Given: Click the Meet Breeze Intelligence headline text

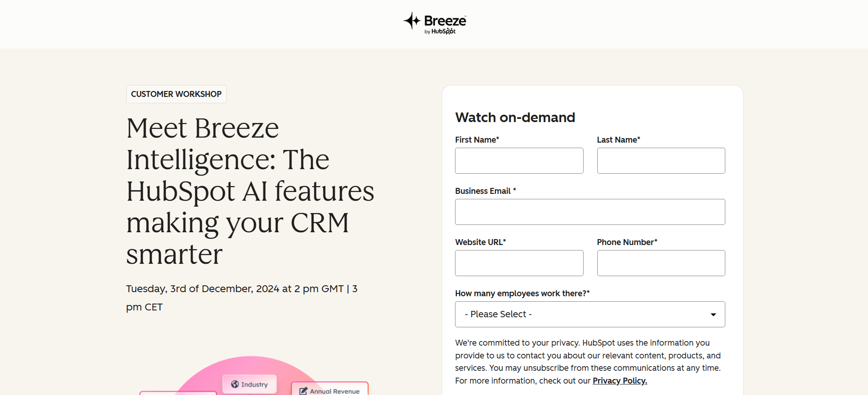Looking at the screenshot, I should [x=250, y=191].
